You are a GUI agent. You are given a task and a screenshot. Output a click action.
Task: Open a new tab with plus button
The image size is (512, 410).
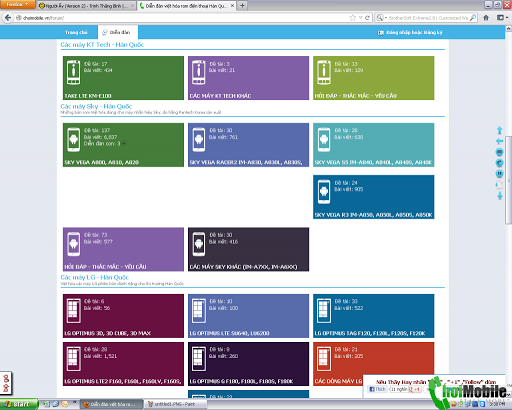242,5
